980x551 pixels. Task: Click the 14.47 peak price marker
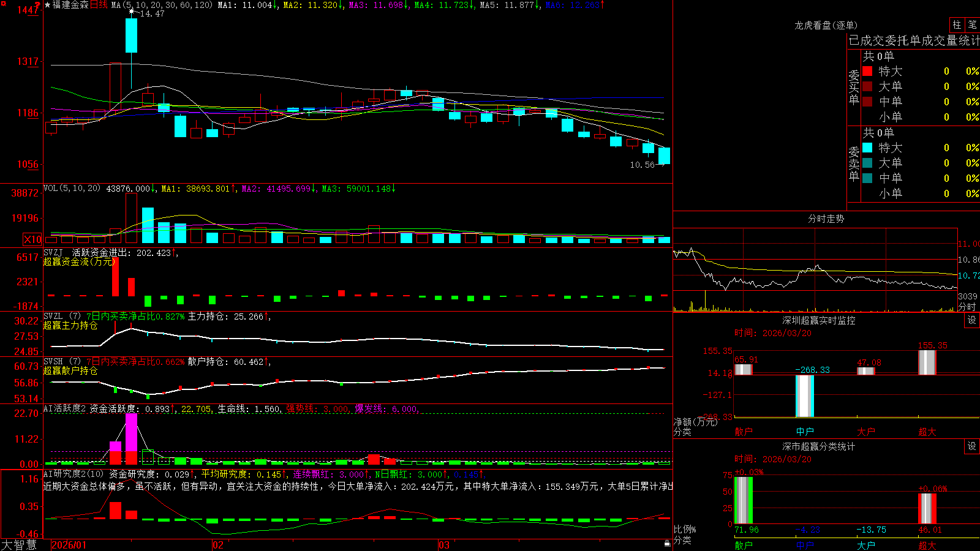(x=152, y=13)
